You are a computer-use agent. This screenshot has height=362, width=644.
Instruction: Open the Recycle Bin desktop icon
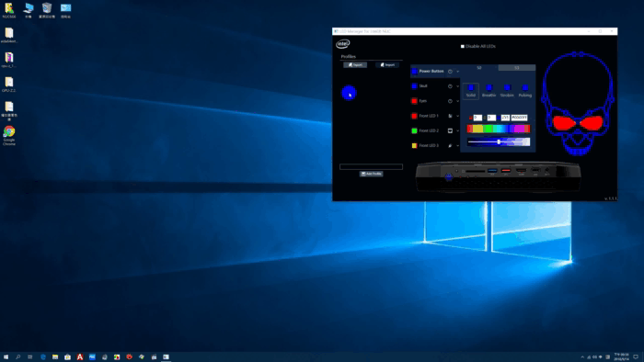pyautogui.click(x=47, y=11)
